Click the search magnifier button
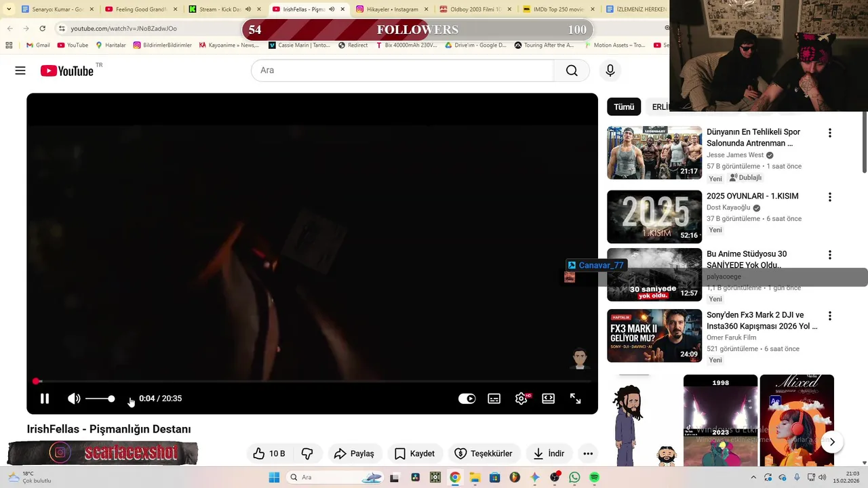The height and width of the screenshot is (488, 868). coord(572,70)
